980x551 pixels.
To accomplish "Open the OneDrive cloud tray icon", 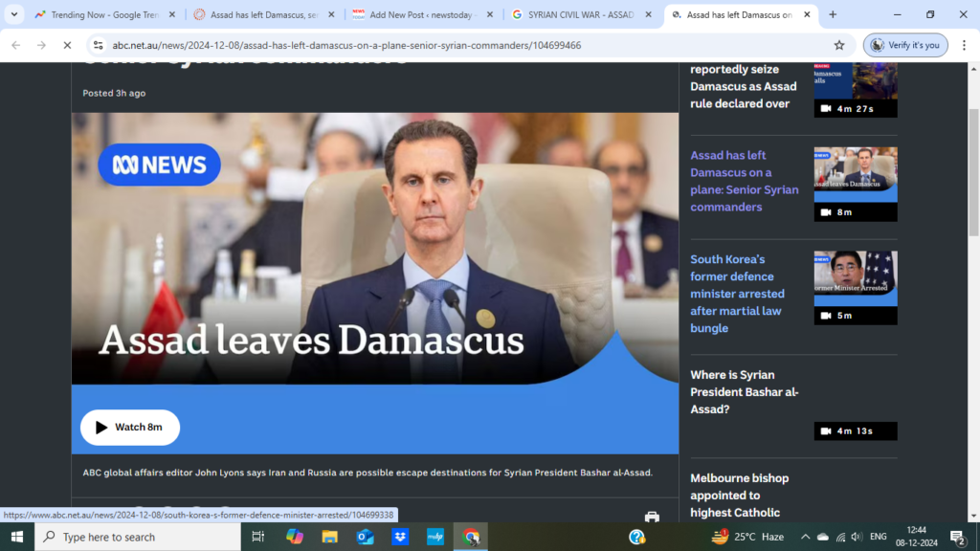I will 823,537.
